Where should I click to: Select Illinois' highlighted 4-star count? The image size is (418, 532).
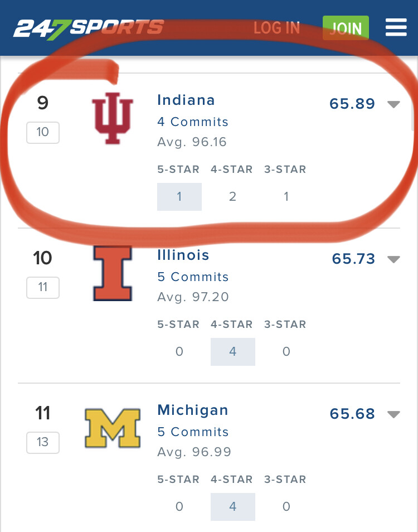(x=233, y=352)
